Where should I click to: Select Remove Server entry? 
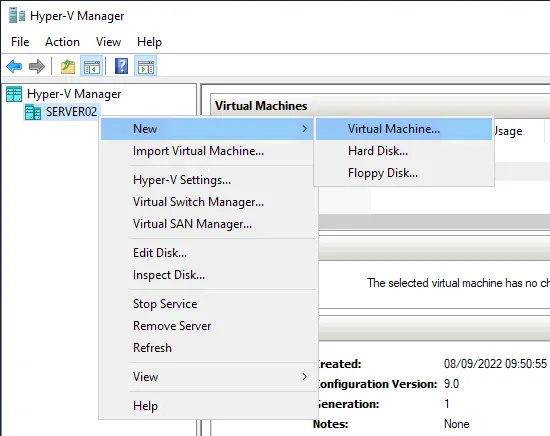207,326
